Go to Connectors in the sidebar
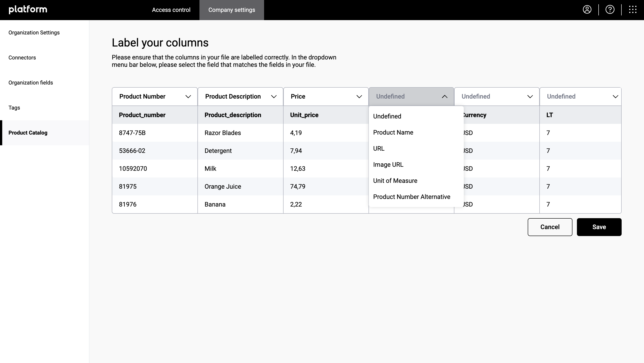Viewport: 644px width, 363px height. 44,58
